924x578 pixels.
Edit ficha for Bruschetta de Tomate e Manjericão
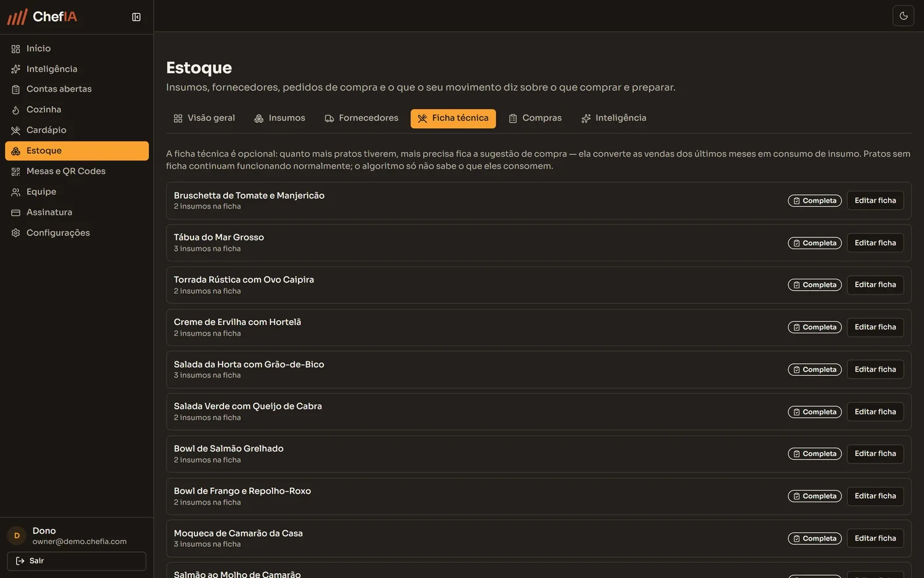pyautogui.click(x=875, y=201)
